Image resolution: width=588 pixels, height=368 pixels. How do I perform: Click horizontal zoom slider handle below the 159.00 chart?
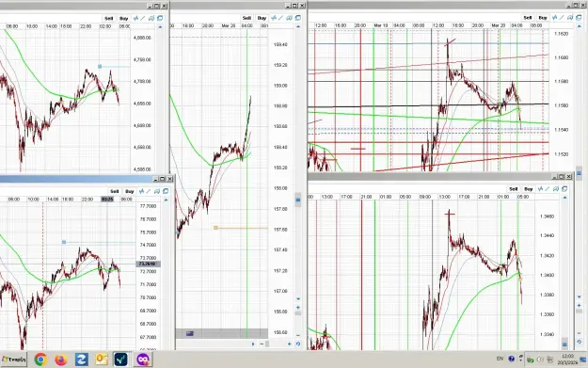[x=267, y=344]
